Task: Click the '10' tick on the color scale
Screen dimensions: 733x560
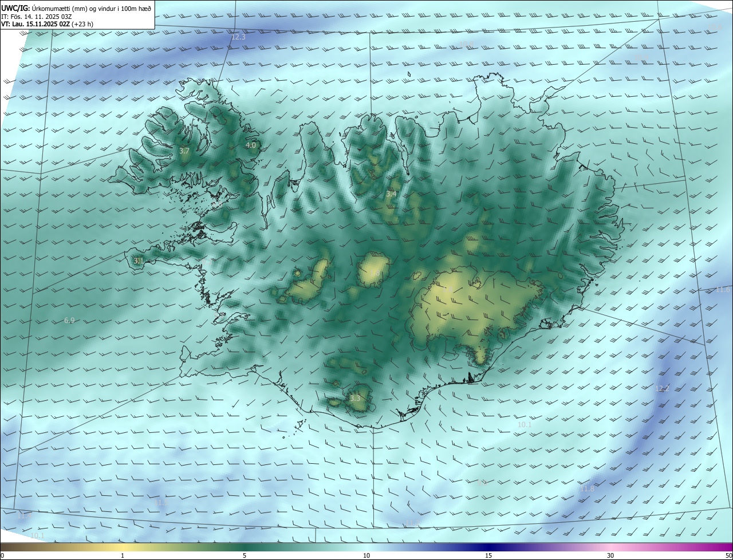Action: pyautogui.click(x=366, y=555)
